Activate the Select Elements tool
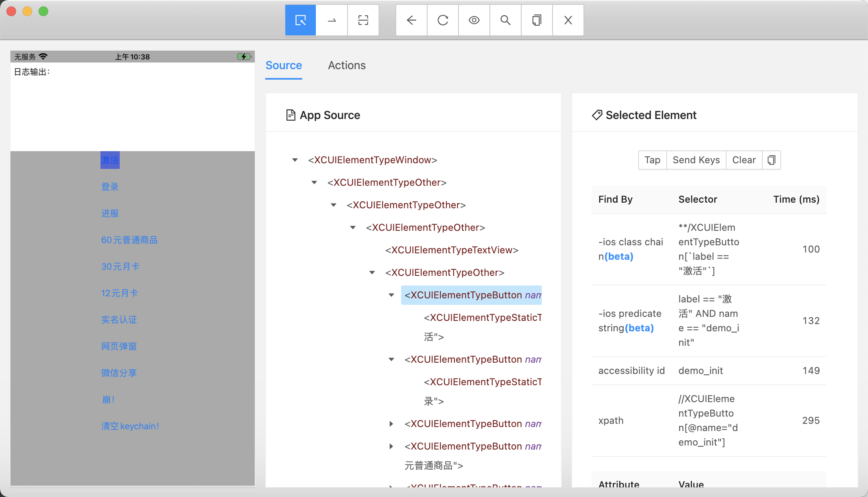 coord(300,20)
